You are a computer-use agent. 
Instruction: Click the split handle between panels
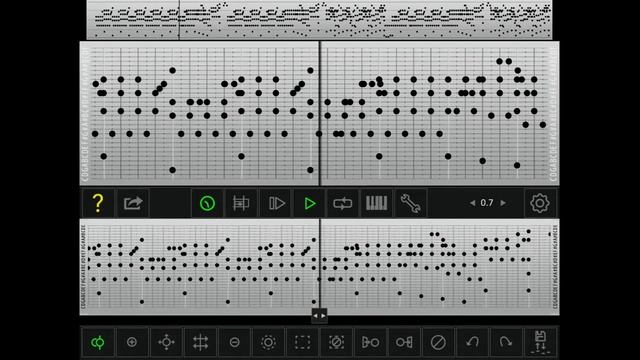tap(319, 316)
